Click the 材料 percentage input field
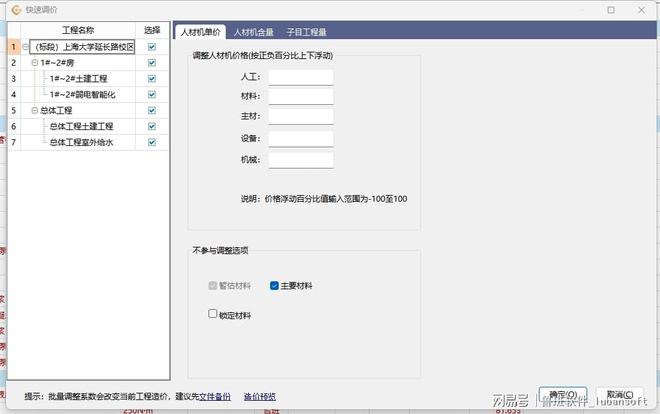This screenshot has height=414, width=660. click(301, 96)
